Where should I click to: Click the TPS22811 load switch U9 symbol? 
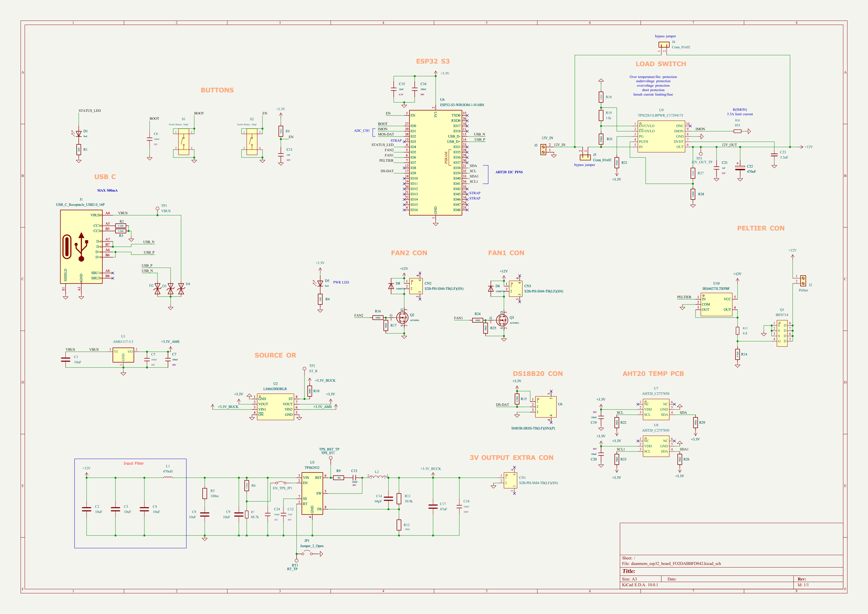(661, 137)
